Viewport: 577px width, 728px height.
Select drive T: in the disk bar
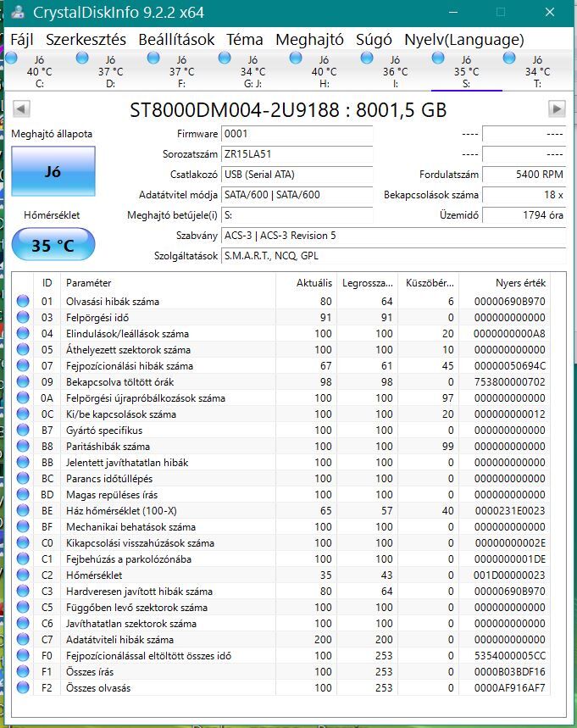(x=537, y=71)
